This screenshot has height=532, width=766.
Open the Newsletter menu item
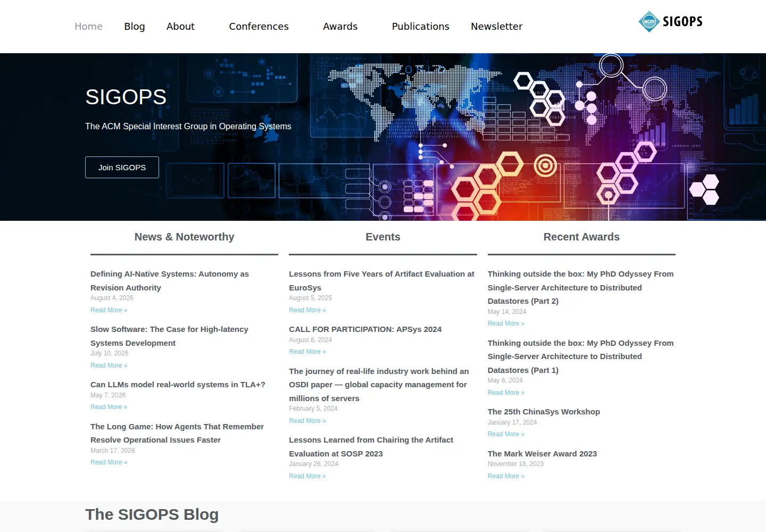click(497, 27)
